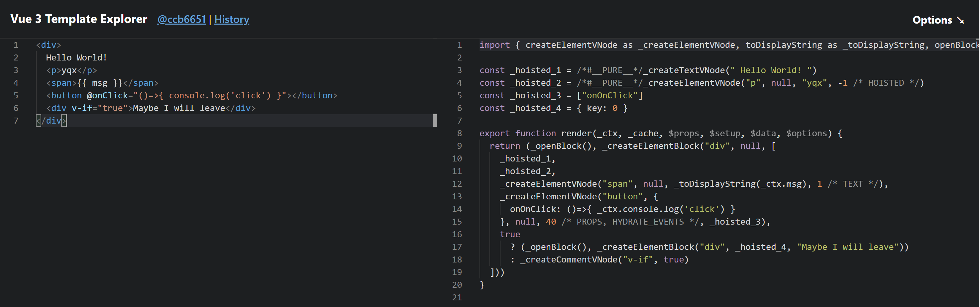Click the "Maybe I will leave" text in the template
Image resolution: width=980 pixels, height=307 pixels.
179,108
